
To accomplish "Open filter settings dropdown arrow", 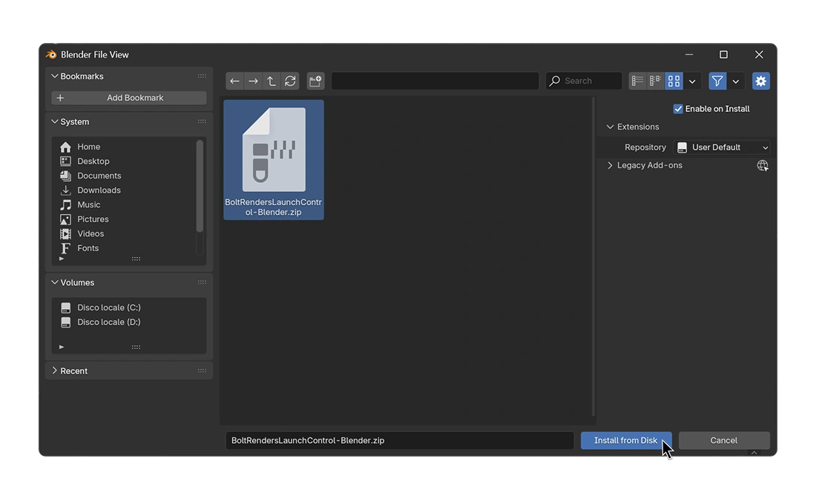I will point(736,82).
